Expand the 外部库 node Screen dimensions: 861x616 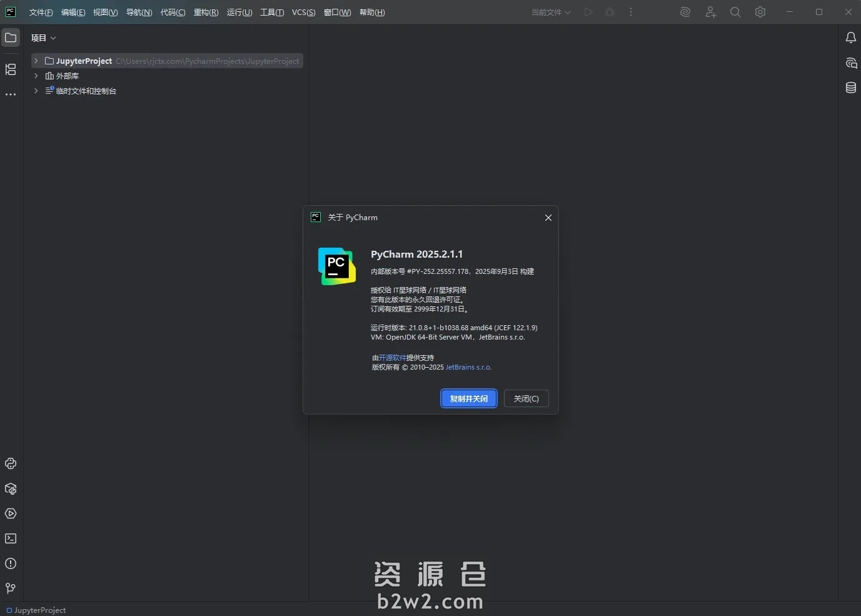[x=36, y=76]
